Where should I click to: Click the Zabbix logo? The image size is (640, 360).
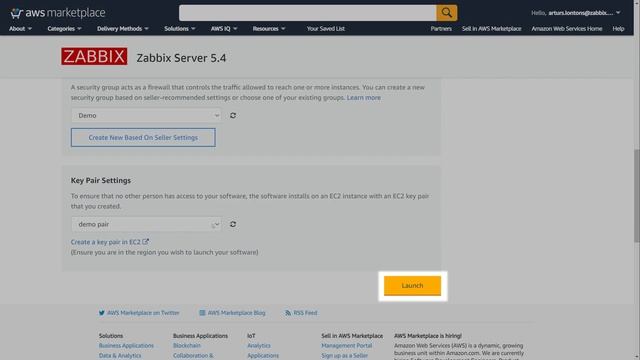point(94,56)
